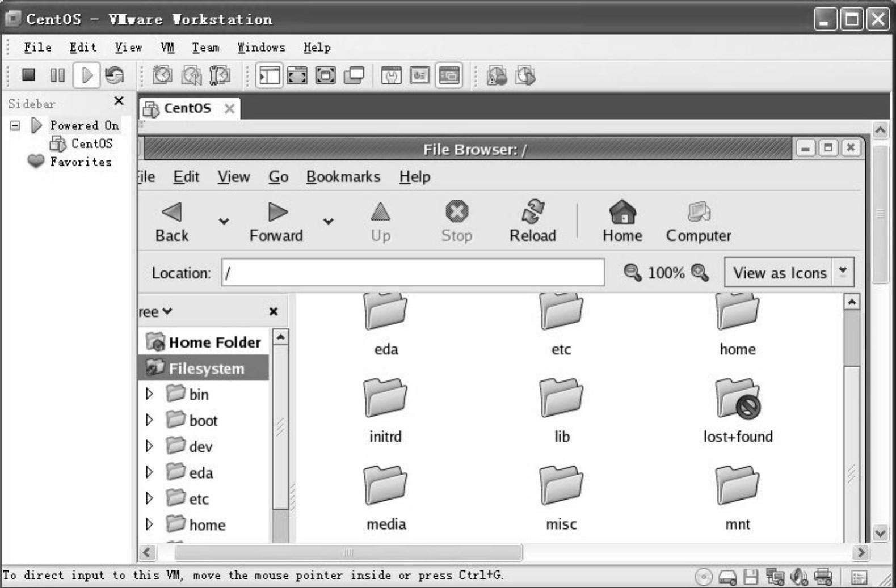
Task: Close the tree side pane
Action: point(274,311)
